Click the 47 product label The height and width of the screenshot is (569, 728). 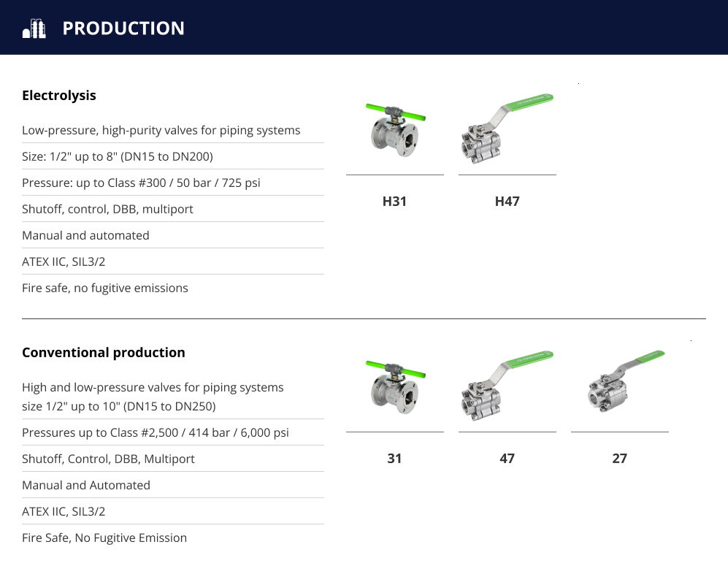point(507,459)
